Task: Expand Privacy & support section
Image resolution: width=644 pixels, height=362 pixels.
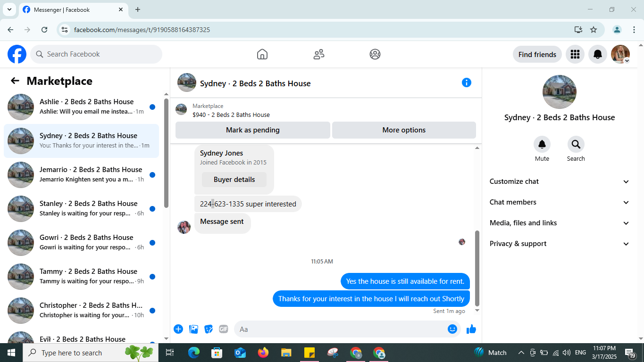Action: (560, 244)
